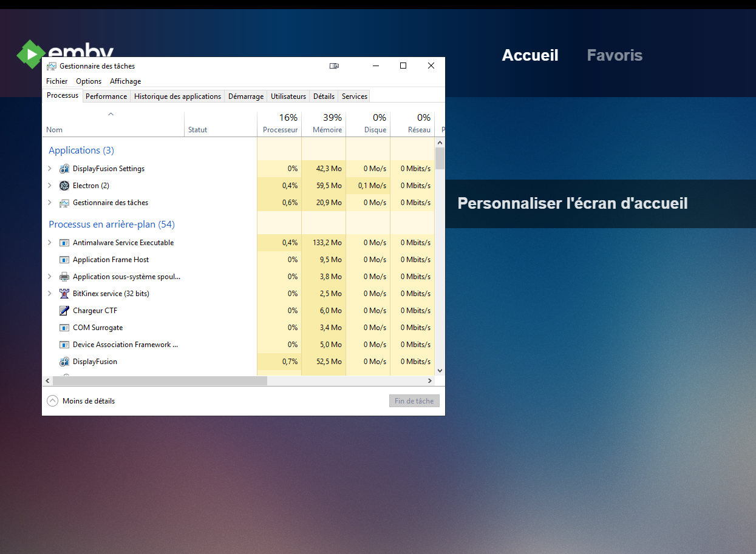This screenshot has width=756, height=554.
Task: Open the Favoris link in Emby
Action: pos(615,55)
